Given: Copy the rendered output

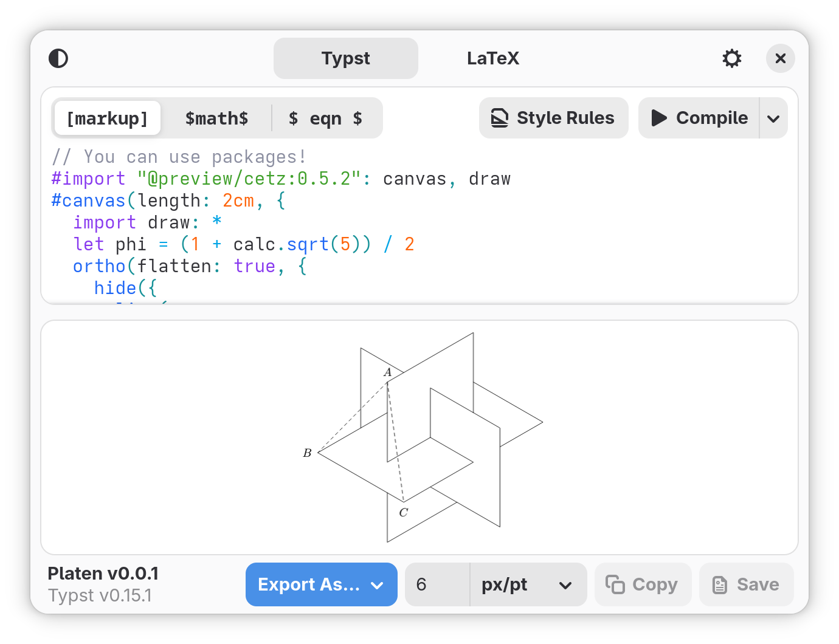Looking at the screenshot, I should 643,584.
